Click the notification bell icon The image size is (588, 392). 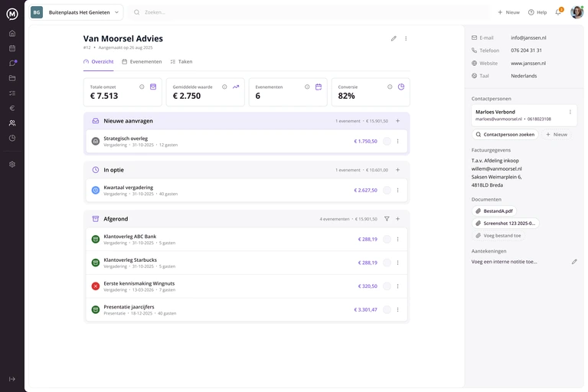558,12
